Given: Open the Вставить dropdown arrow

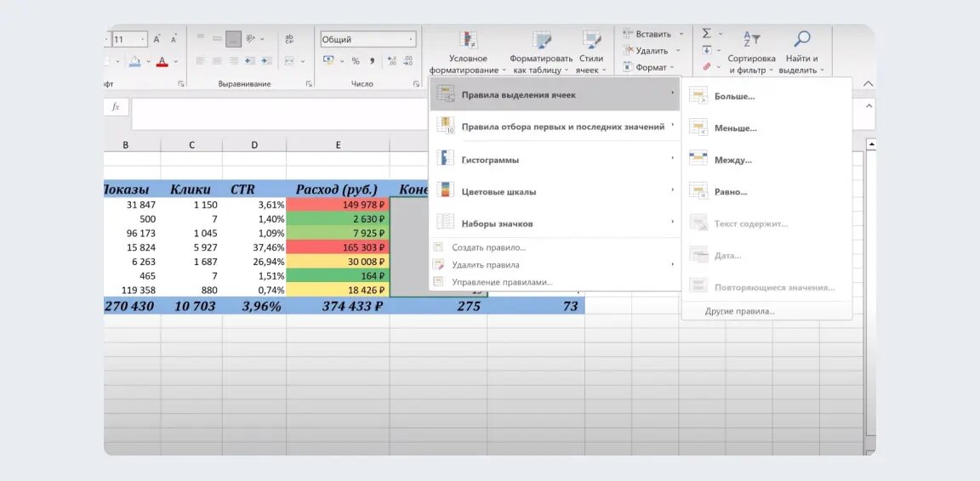Looking at the screenshot, I should 681,34.
